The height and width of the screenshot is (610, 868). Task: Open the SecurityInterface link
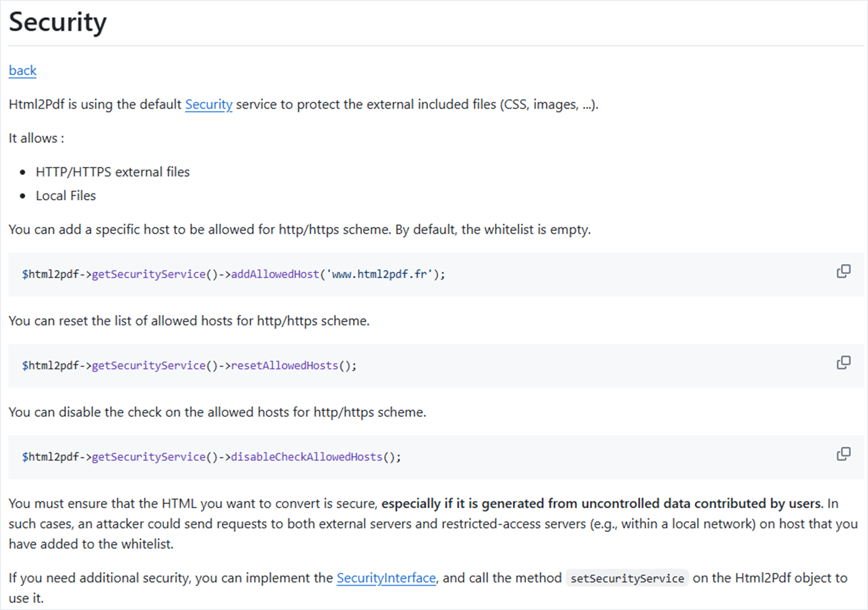tap(386, 578)
